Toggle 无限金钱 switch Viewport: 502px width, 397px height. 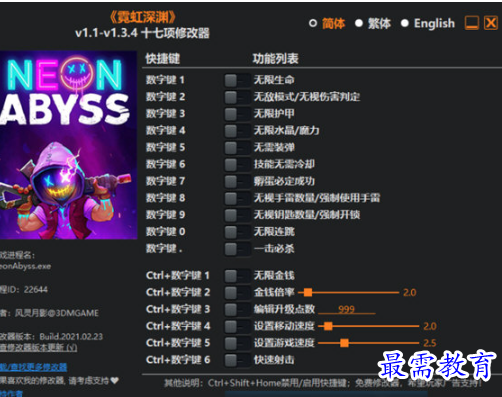(237, 276)
